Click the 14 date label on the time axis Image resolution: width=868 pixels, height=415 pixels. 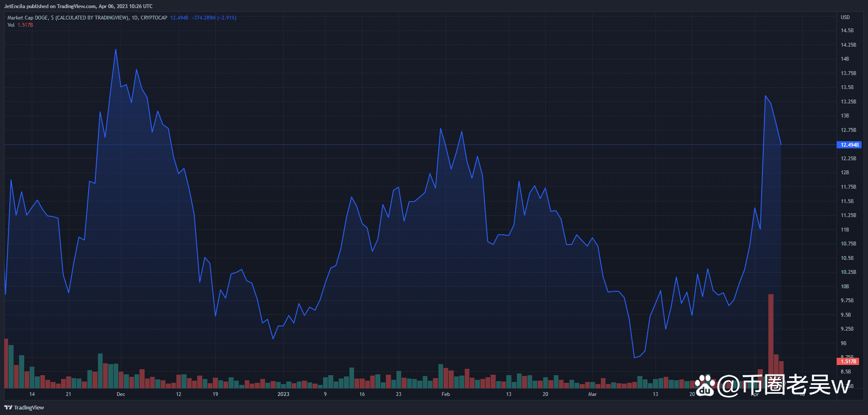[x=32, y=394]
